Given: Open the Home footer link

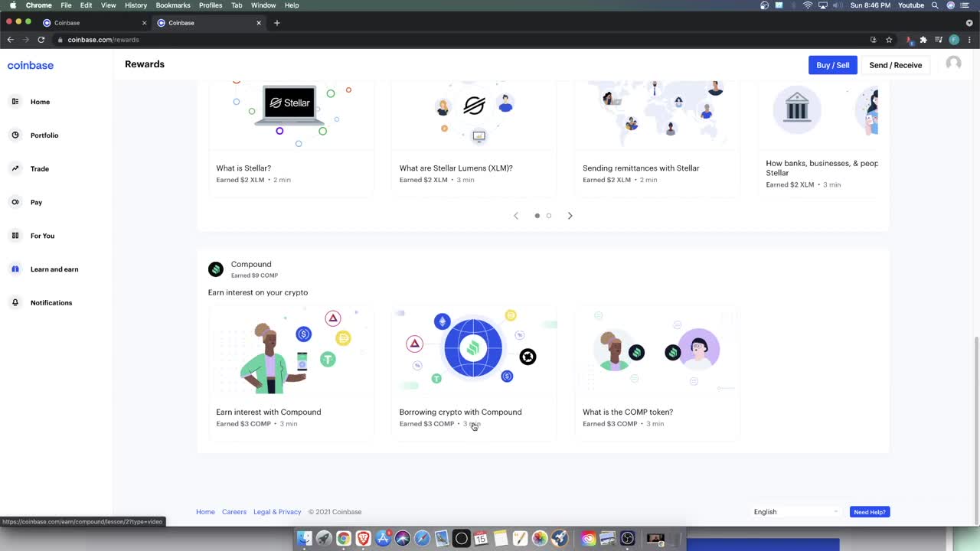Looking at the screenshot, I should [205, 512].
